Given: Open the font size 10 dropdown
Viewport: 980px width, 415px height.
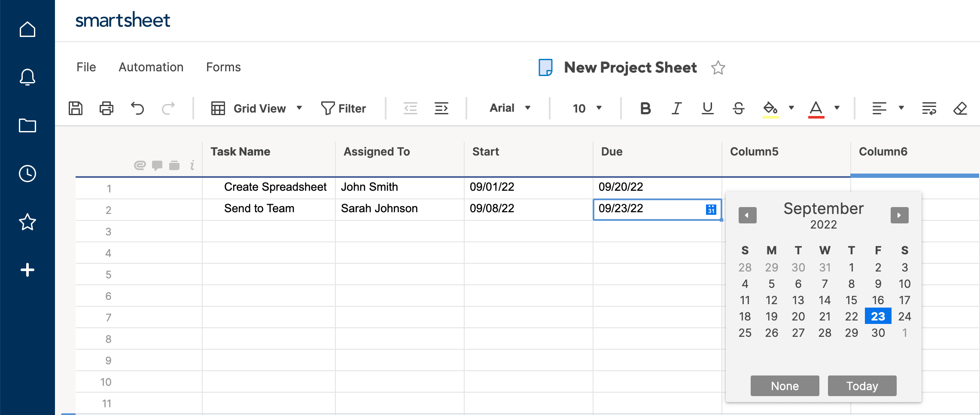Looking at the screenshot, I should tap(587, 108).
